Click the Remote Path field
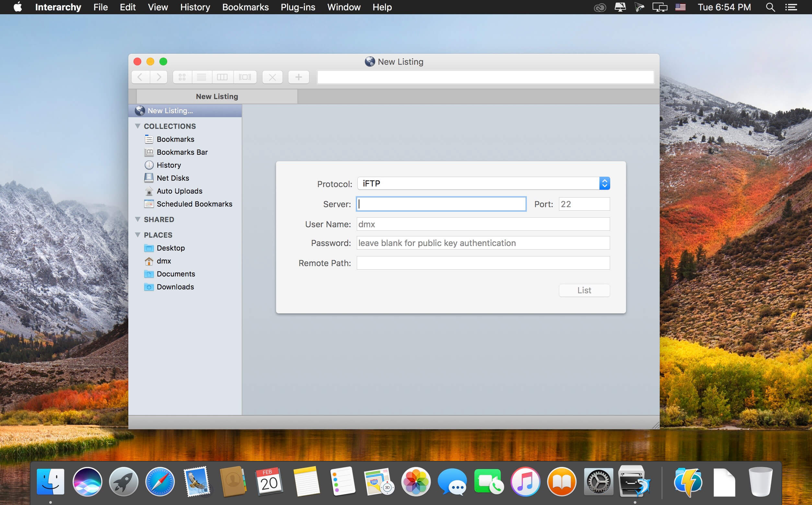Screen dimensions: 812x505 point(483,263)
